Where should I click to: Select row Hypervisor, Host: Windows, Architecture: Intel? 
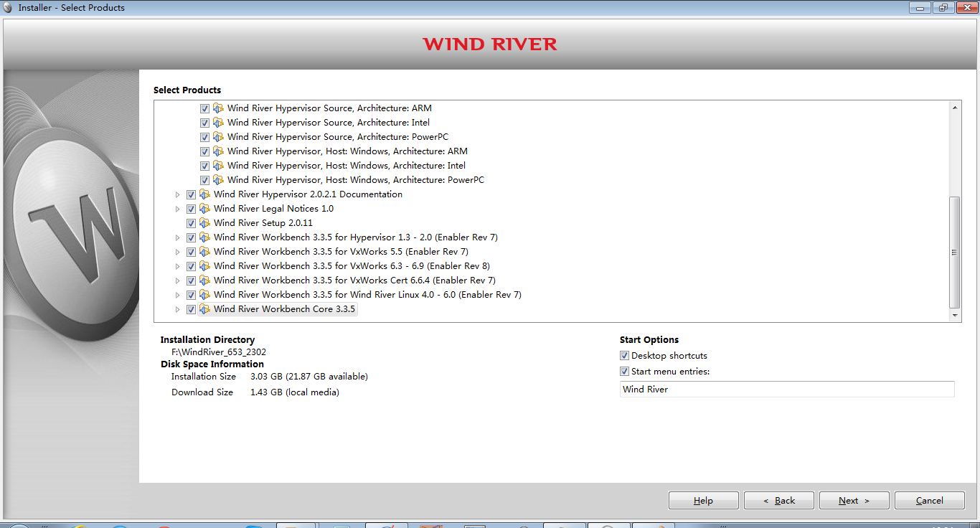coord(347,166)
